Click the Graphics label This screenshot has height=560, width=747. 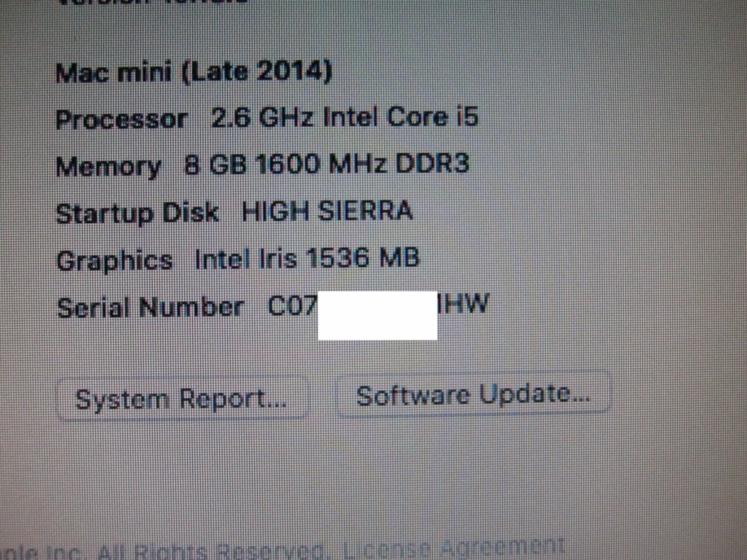[114, 261]
